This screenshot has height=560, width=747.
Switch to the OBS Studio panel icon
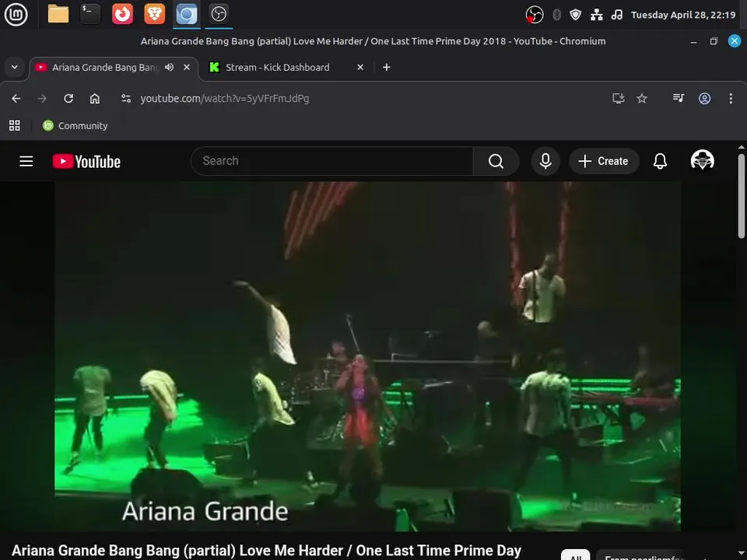click(219, 14)
